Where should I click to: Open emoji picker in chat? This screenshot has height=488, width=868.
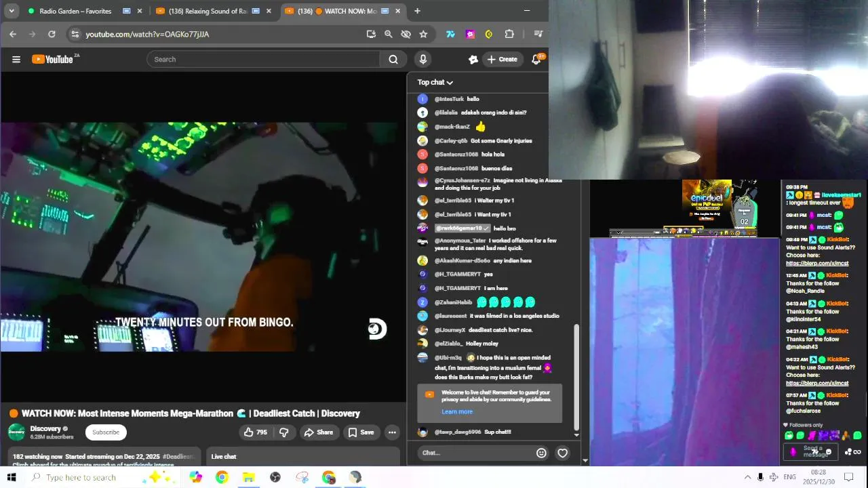[x=541, y=453]
